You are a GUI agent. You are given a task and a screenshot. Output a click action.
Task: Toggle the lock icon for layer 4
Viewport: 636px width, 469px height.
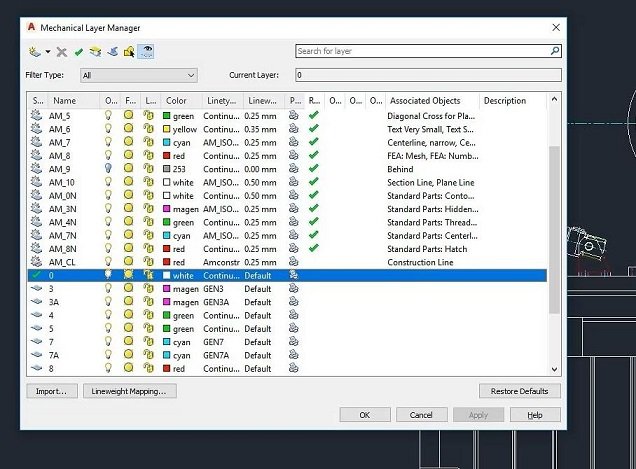[x=149, y=315]
